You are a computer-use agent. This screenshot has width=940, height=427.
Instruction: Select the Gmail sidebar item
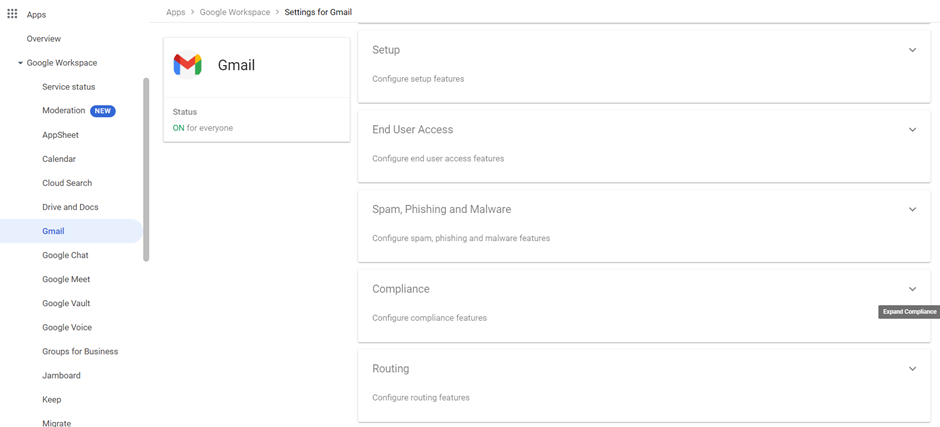coord(71,231)
